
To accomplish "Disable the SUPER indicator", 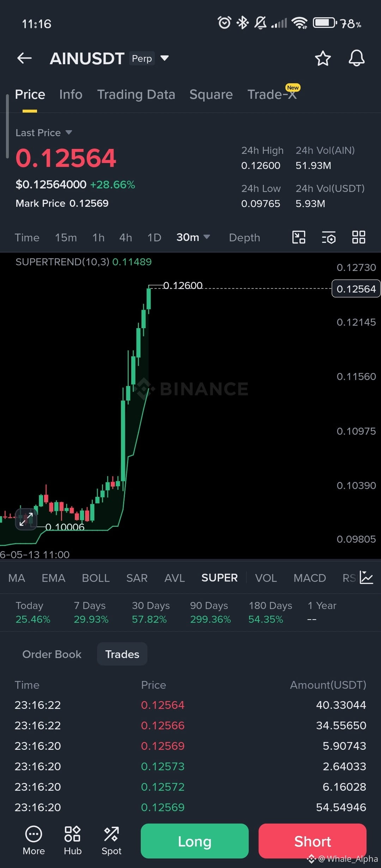I will [x=219, y=578].
